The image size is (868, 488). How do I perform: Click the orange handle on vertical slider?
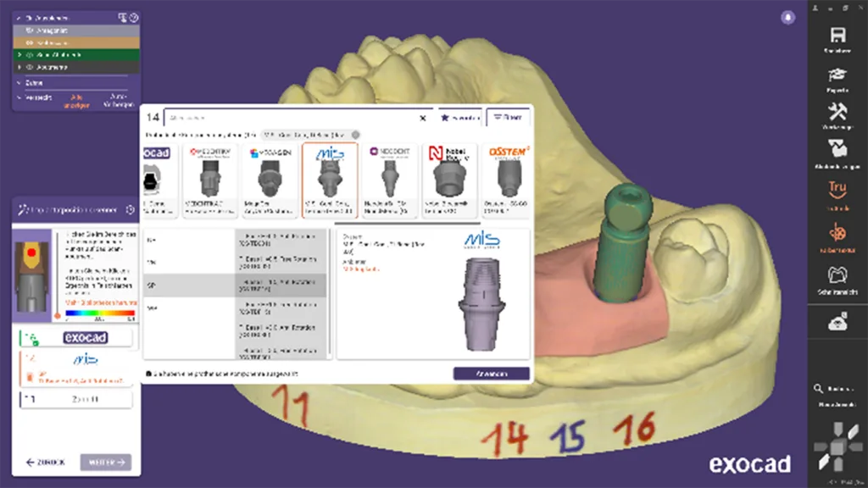point(57,316)
